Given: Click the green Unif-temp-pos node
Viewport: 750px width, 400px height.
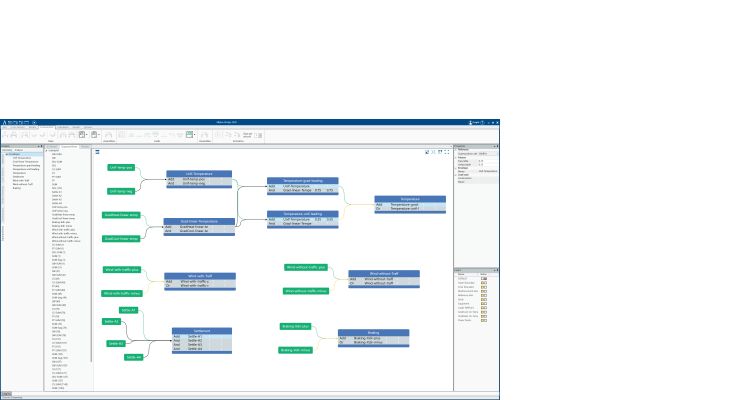Looking at the screenshot, I should pyautogui.click(x=121, y=167).
